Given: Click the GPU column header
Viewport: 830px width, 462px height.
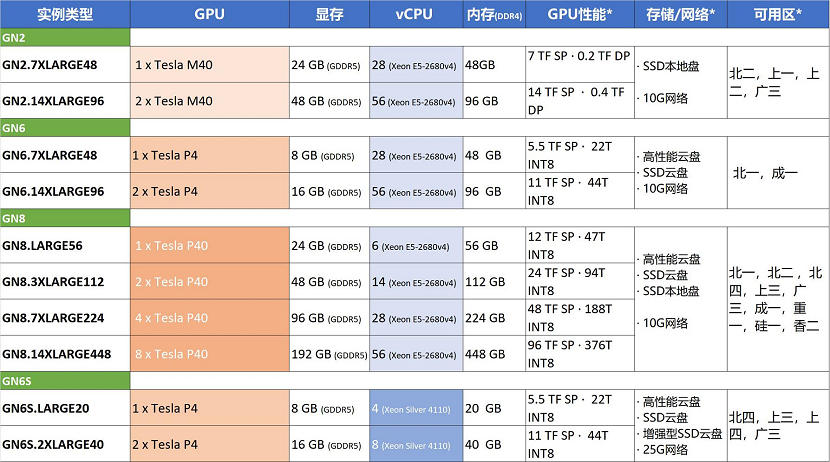Looking at the screenshot, I should click(209, 14).
